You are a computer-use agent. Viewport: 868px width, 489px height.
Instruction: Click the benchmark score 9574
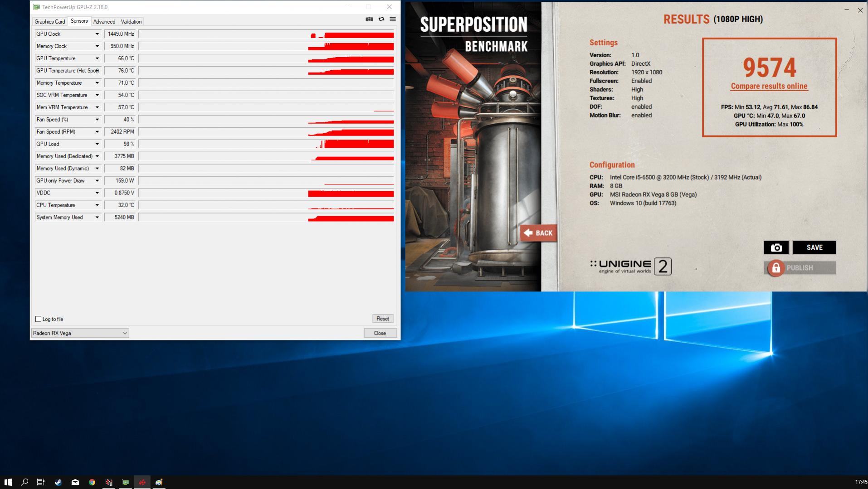pyautogui.click(x=769, y=68)
